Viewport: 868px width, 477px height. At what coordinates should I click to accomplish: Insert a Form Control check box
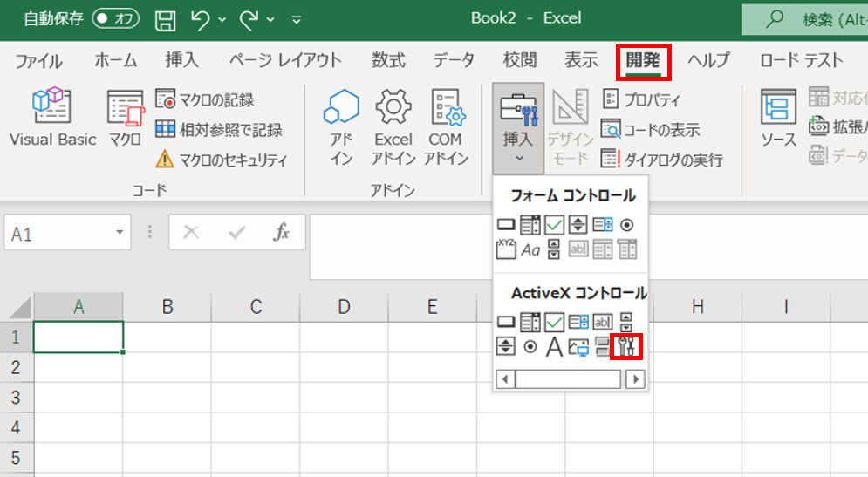click(554, 225)
